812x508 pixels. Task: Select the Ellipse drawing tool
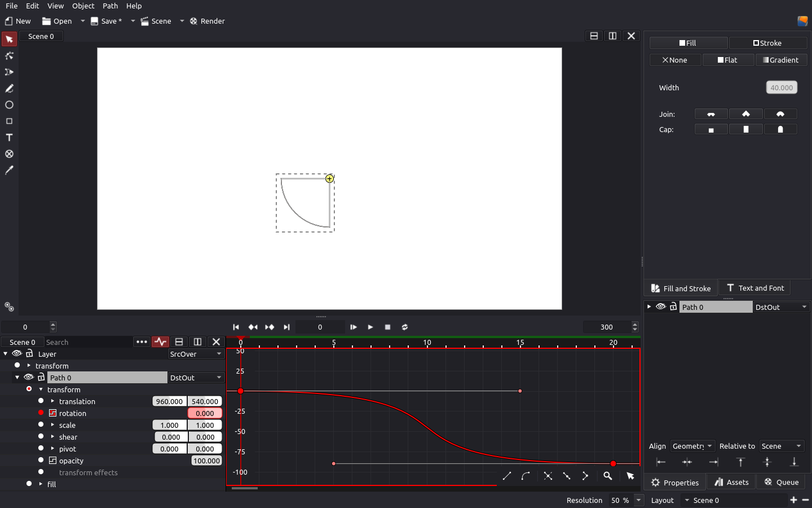[9, 105]
